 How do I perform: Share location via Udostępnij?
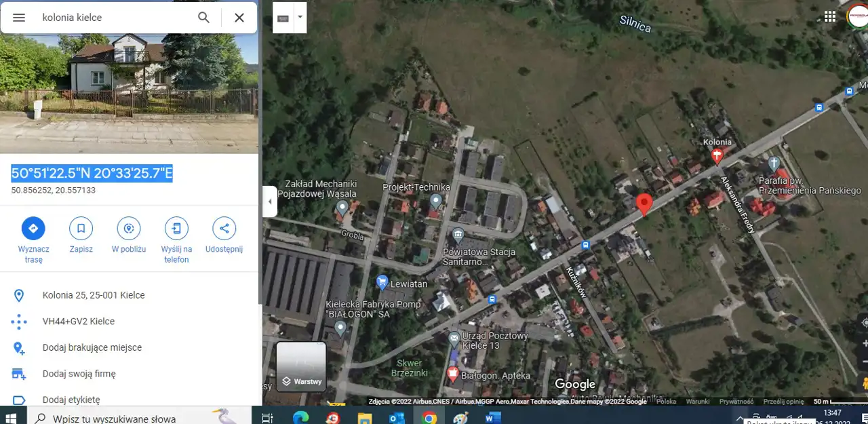point(224,229)
